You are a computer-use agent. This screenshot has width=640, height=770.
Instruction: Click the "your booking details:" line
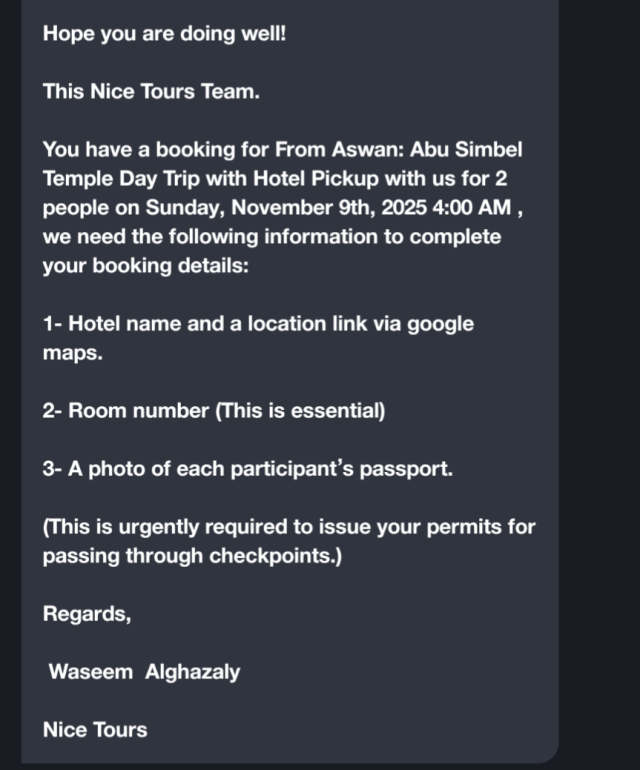click(x=136, y=266)
